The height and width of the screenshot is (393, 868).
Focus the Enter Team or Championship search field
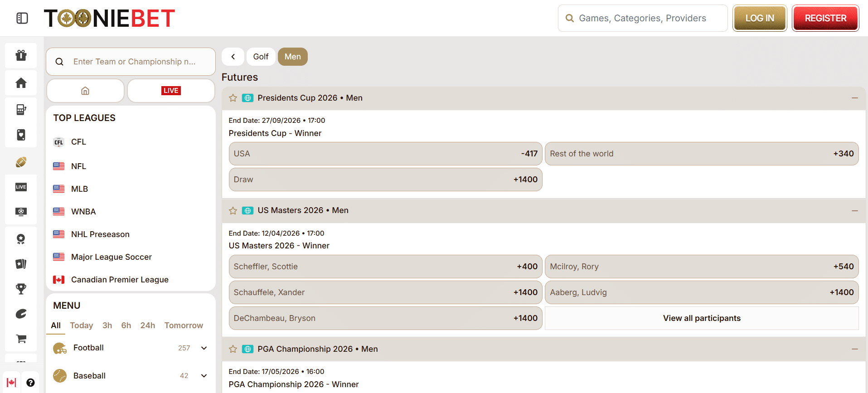click(131, 62)
